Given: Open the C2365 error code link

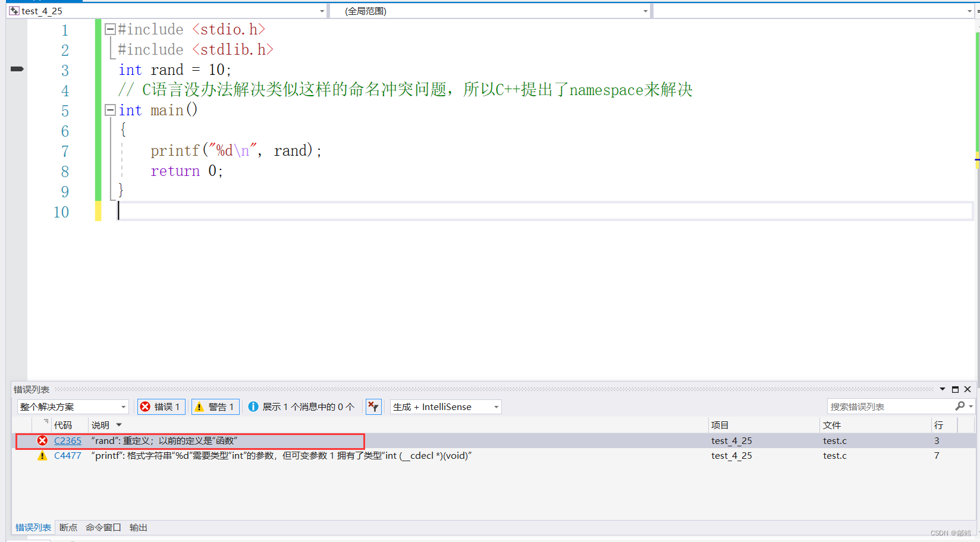Looking at the screenshot, I should click(x=67, y=440).
